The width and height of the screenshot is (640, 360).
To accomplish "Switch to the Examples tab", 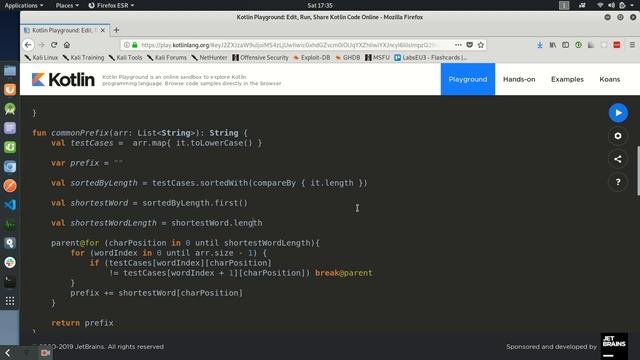I will tap(567, 79).
